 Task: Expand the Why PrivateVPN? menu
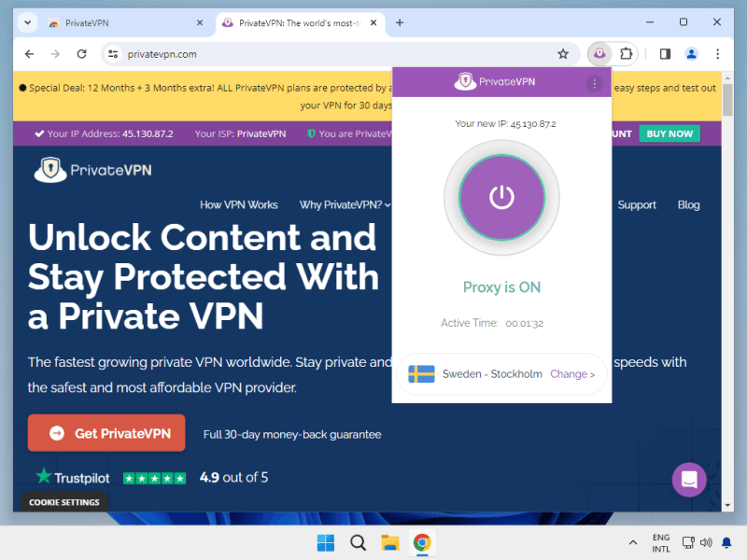[x=345, y=204]
